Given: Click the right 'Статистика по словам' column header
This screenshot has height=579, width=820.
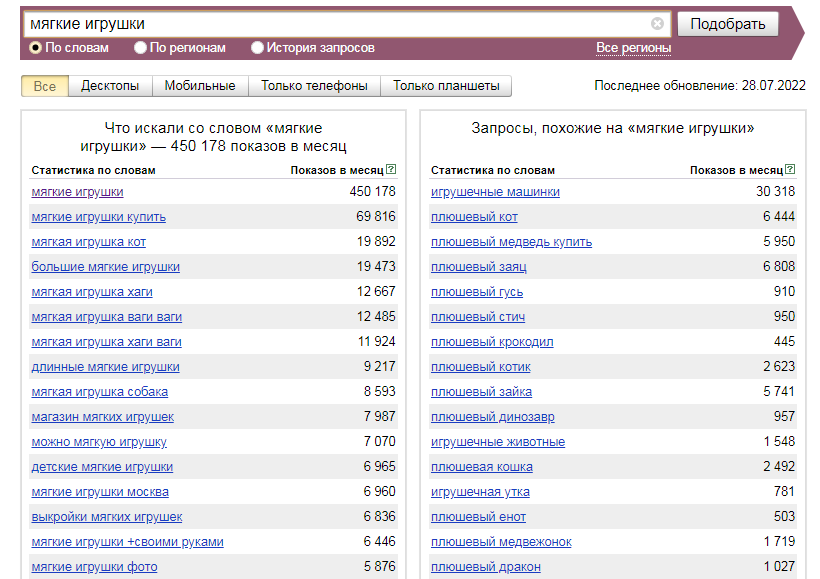Looking at the screenshot, I should click(493, 170).
